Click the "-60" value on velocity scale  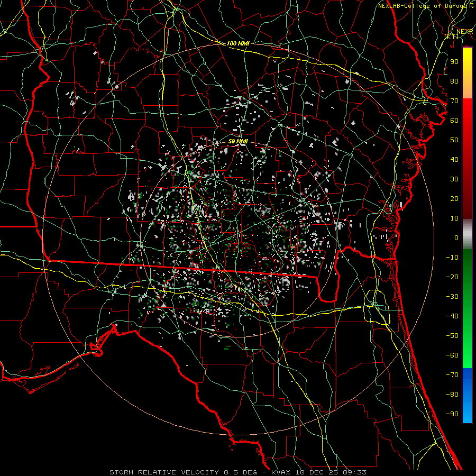coord(452,355)
